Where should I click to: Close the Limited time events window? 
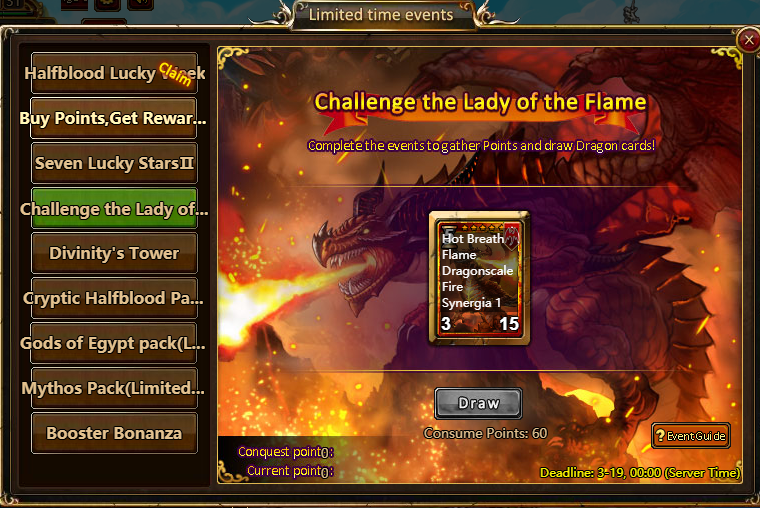[x=748, y=40]
